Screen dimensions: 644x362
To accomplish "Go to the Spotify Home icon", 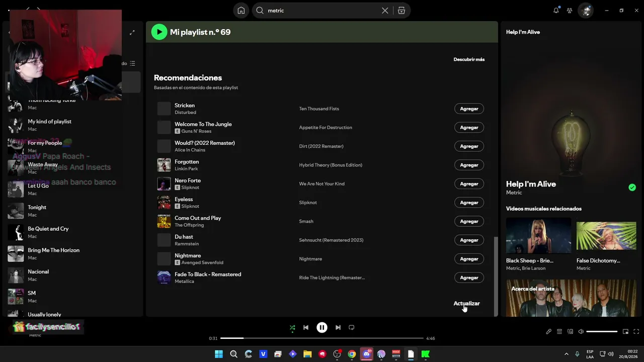I will [x=241, y=11].
